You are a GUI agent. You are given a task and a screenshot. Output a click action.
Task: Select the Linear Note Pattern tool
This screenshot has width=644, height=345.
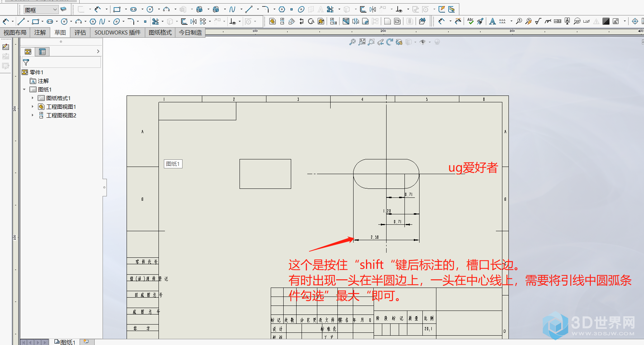point(502,22)
